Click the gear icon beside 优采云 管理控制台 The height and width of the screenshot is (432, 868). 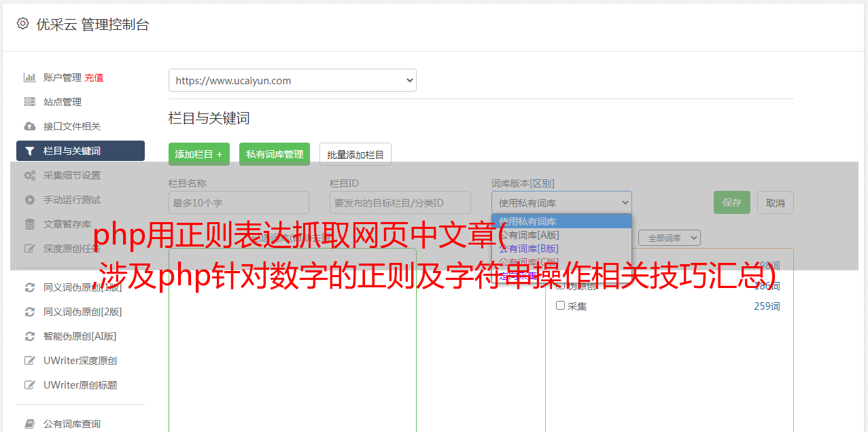coord(22,24)
